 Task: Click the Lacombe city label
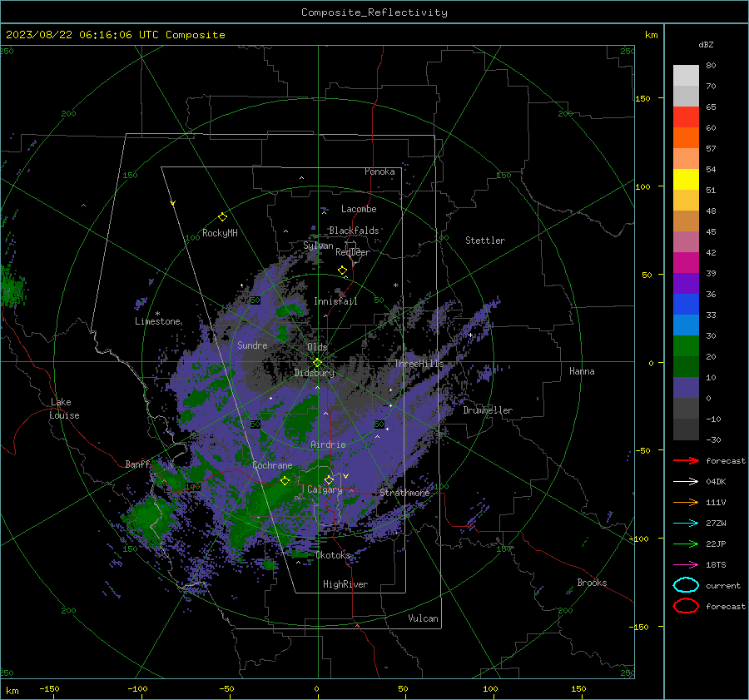tap(359, 209)
